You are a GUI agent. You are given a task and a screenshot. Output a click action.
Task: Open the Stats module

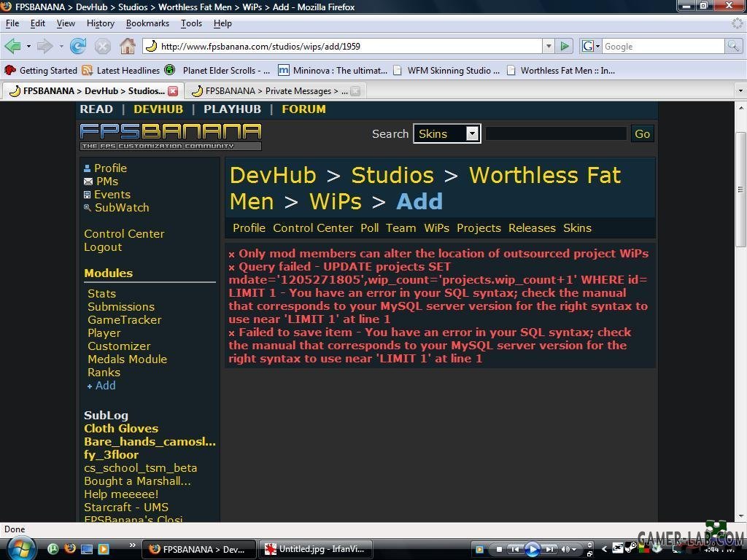pyautogui.click(x=101, y=294)
